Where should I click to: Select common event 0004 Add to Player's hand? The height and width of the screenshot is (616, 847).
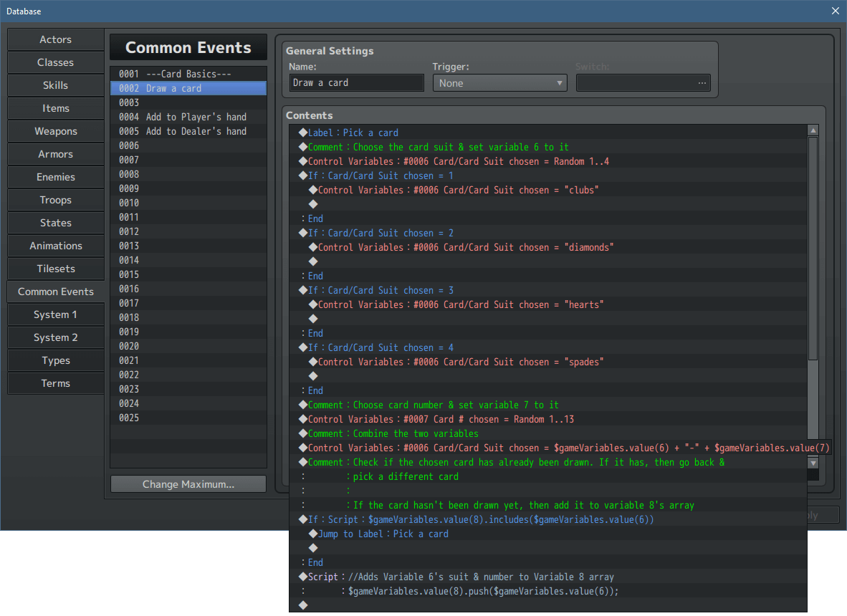[188, 117]
